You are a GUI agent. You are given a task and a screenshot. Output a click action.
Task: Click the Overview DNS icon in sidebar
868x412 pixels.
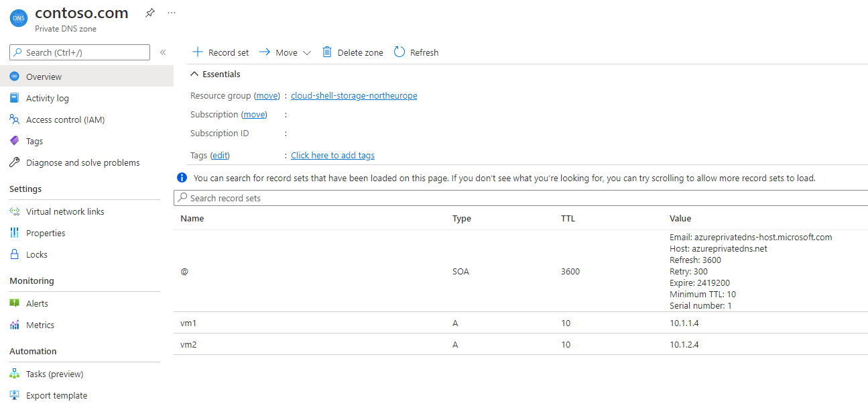(14, 76)
